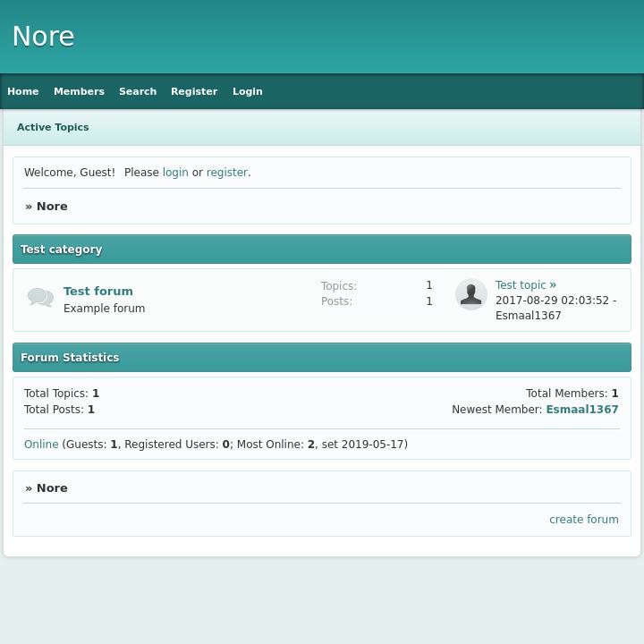
Task: Open the Members page from navigation
Action: click(79, 91)
